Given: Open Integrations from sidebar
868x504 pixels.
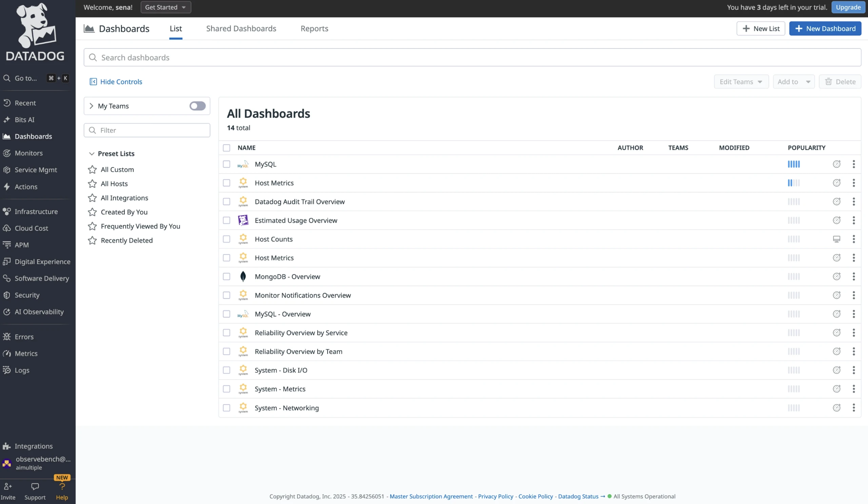Looking at the screenshot, I should click(33, 446).
